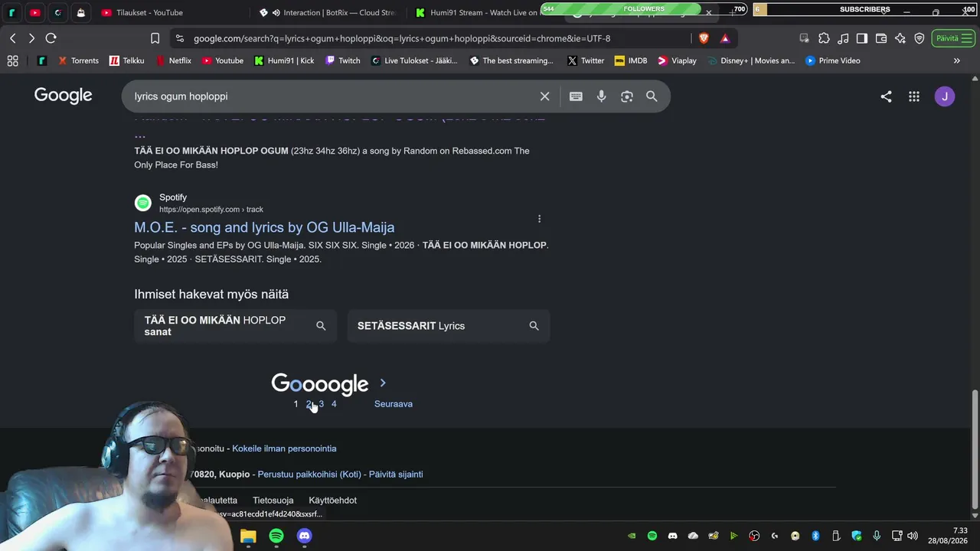Open the Humi91 | Kick bookmark
The image size is (980, 551).
point(284,60)
